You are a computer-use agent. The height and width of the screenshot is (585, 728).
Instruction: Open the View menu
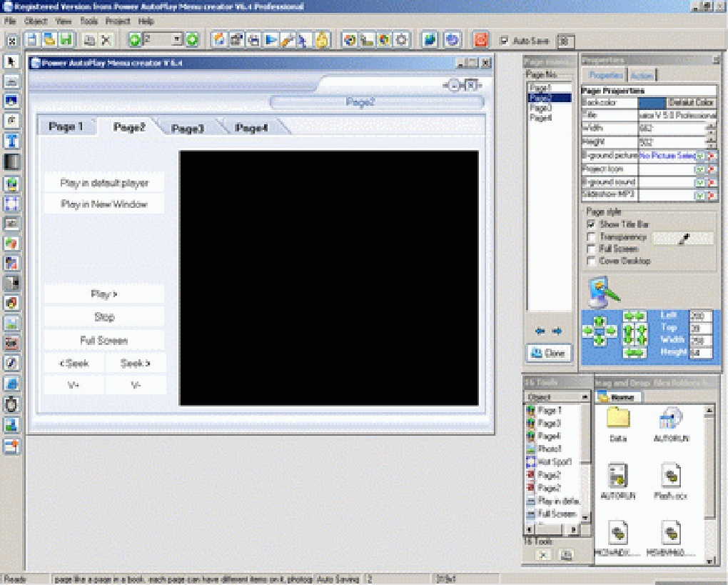point(64,21)
